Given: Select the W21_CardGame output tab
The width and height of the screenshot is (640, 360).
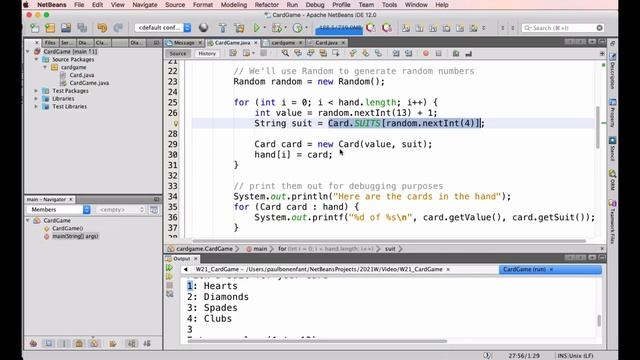Looking at the screenshot, I should point(318,269).
